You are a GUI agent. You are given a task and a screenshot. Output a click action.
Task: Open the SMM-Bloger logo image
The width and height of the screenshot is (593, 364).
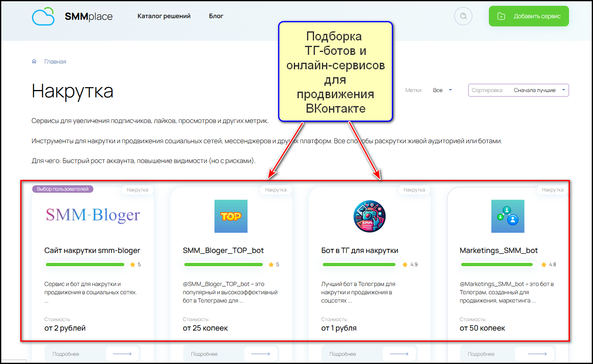pyautogui.click(x=93, y=215)
